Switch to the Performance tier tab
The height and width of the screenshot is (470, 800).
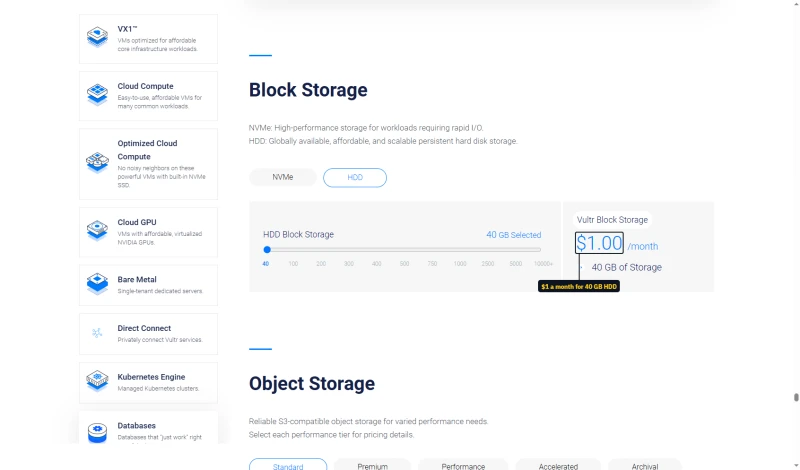pyautogui.click(x=463, y=465)
